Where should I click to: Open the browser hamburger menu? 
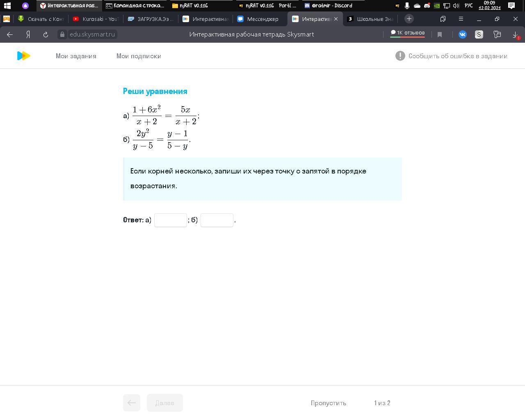tap(461, 19)
